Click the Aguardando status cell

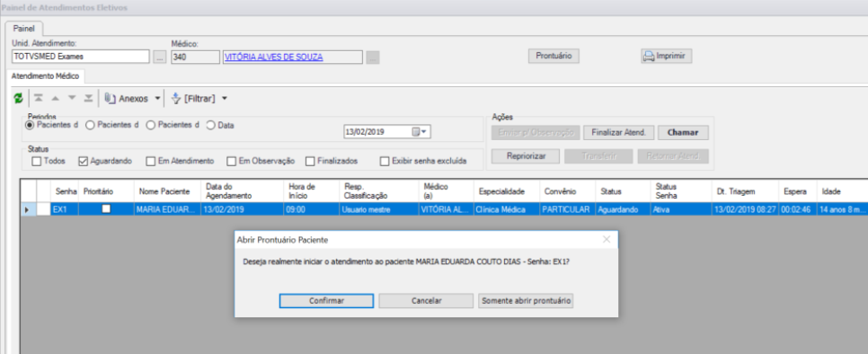coord(622,209)
